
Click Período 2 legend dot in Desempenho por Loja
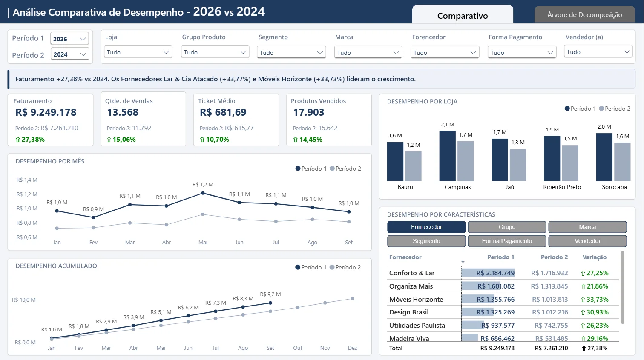(x=601, y=109)
